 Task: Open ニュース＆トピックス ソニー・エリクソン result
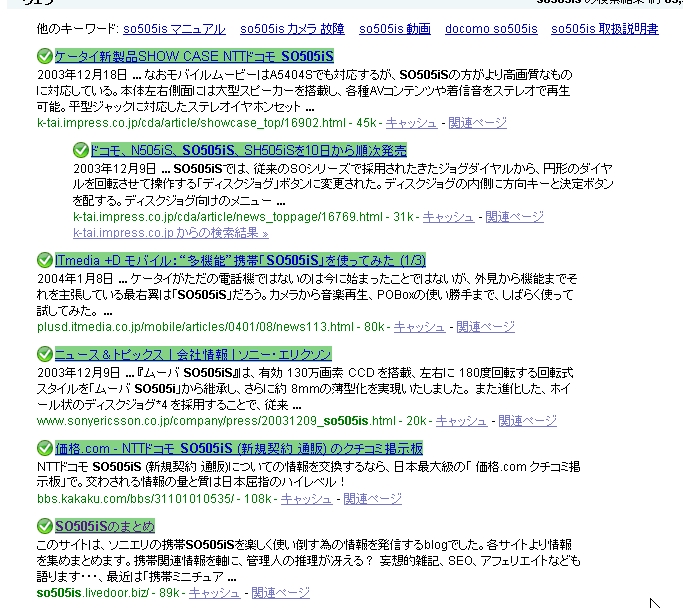[193, 354]
